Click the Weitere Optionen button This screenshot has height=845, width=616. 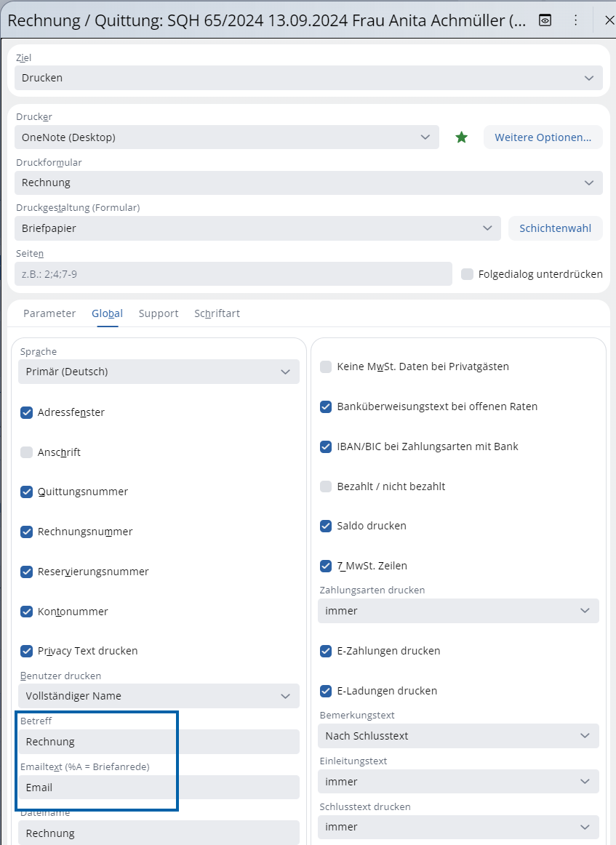(x=543, y=137)
